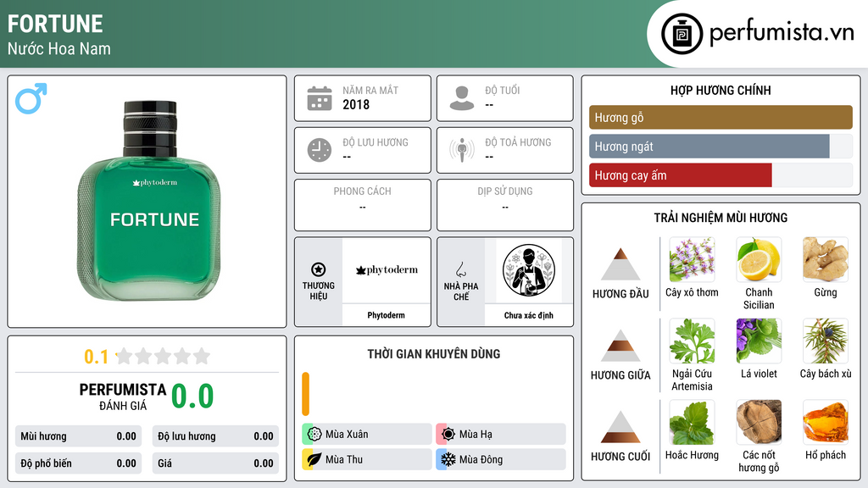Click the Hương gỗ accord bar

click(x=721, y=117)
